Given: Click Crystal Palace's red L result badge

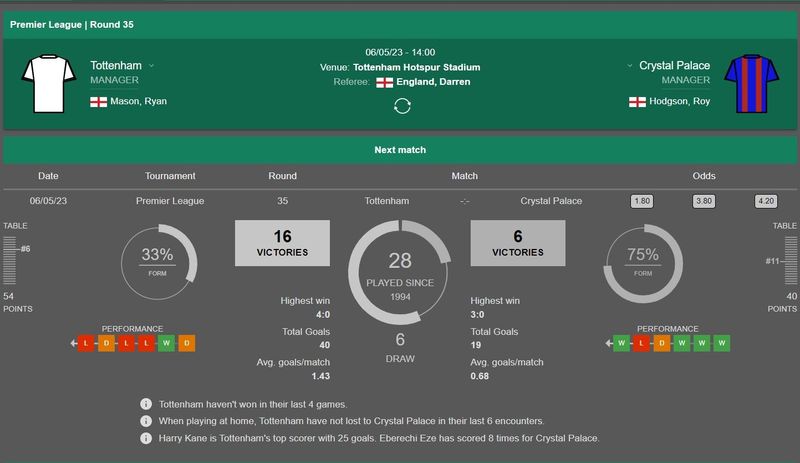Looking at the screenshot, I should [x=641, y=343].
